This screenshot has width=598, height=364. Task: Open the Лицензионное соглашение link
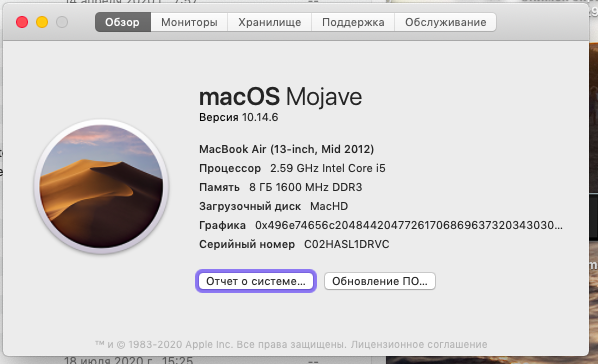pos(419,345)
